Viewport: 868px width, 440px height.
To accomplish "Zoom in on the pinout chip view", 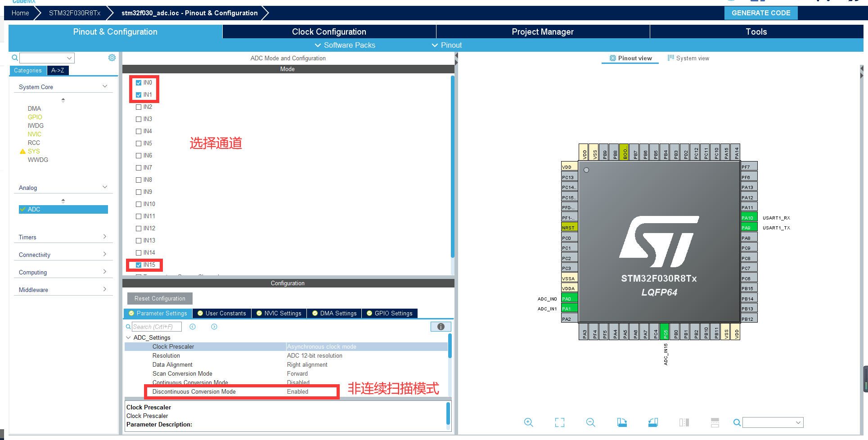I will [x=528, y=422].
